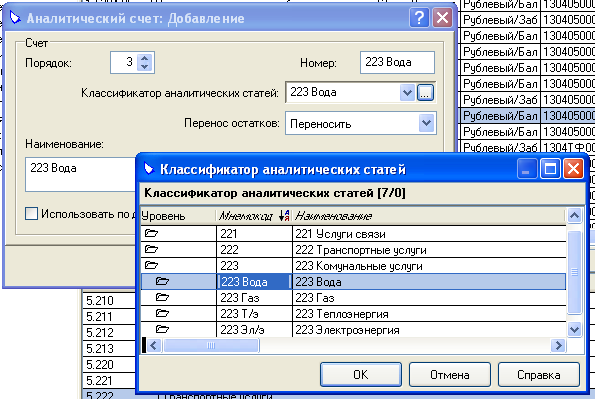Select row 221 Услуги связи

point(353,233)
